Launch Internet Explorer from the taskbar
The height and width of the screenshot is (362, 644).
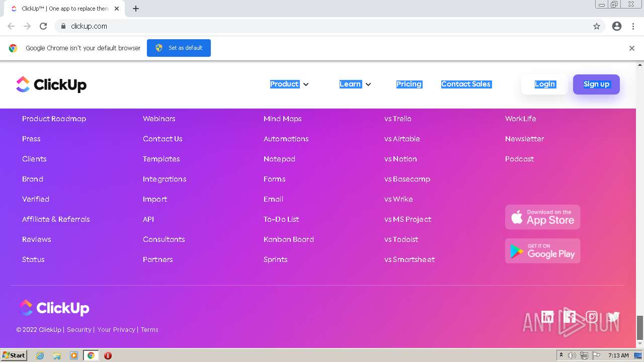[x=40, y=355]
